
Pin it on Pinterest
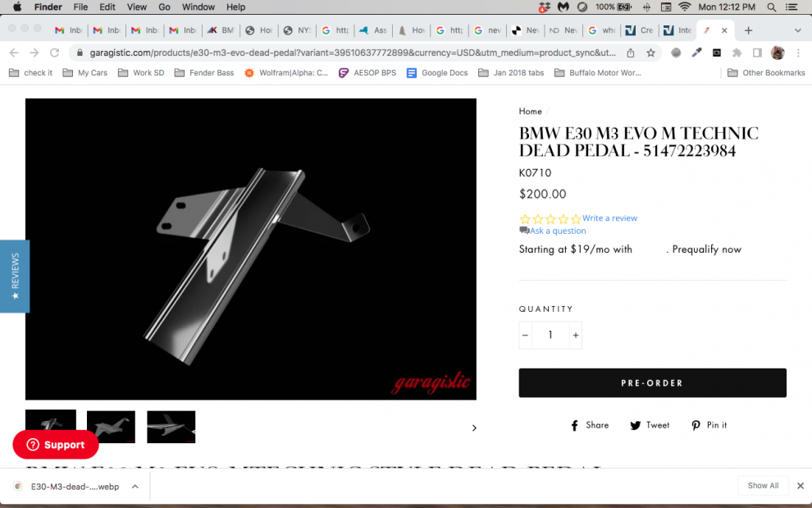coord(709,425)
